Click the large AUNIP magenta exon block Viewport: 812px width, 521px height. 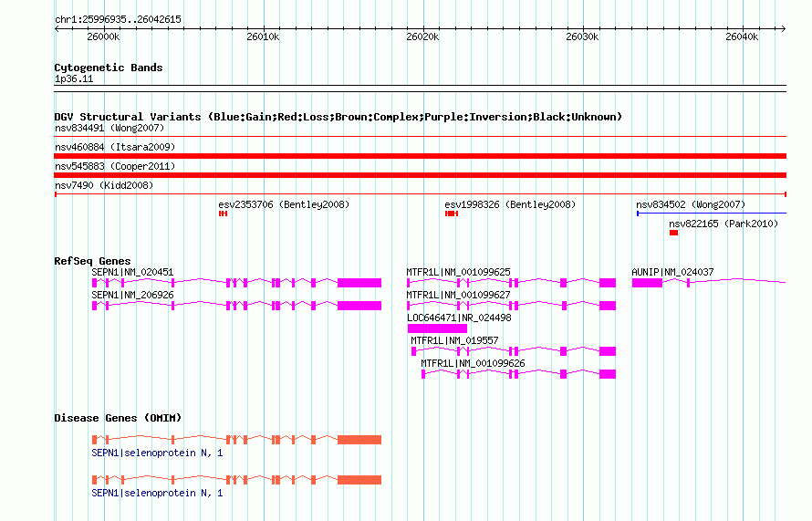[648, 283]
